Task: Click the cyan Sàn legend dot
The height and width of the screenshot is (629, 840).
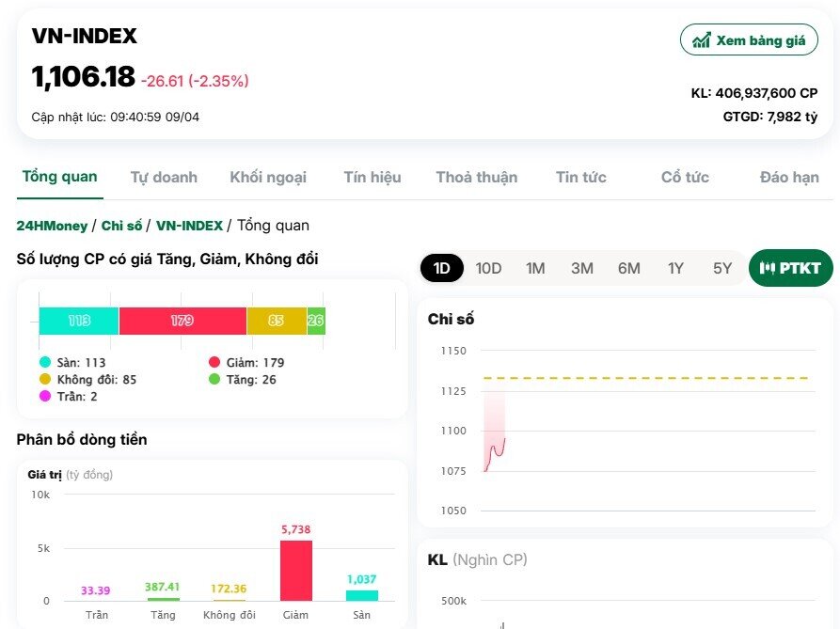Action: 45,363
